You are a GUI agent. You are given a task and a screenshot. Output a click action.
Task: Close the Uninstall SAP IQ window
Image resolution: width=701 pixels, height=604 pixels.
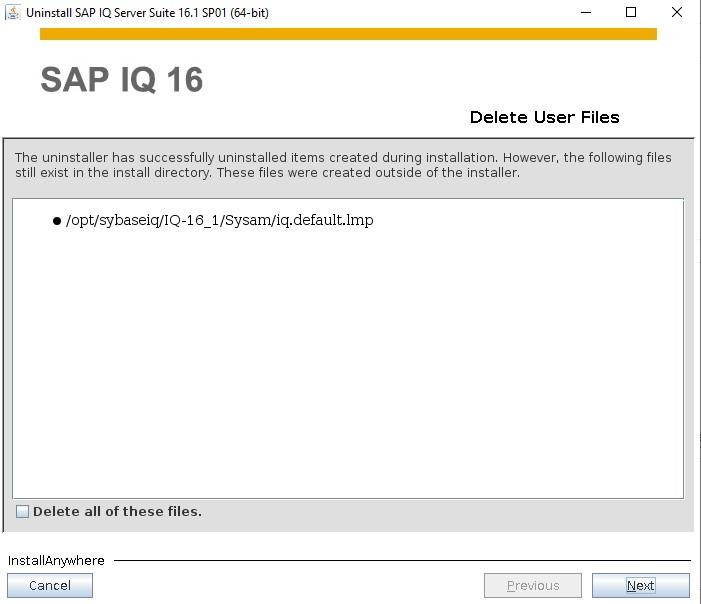point(677,13)
